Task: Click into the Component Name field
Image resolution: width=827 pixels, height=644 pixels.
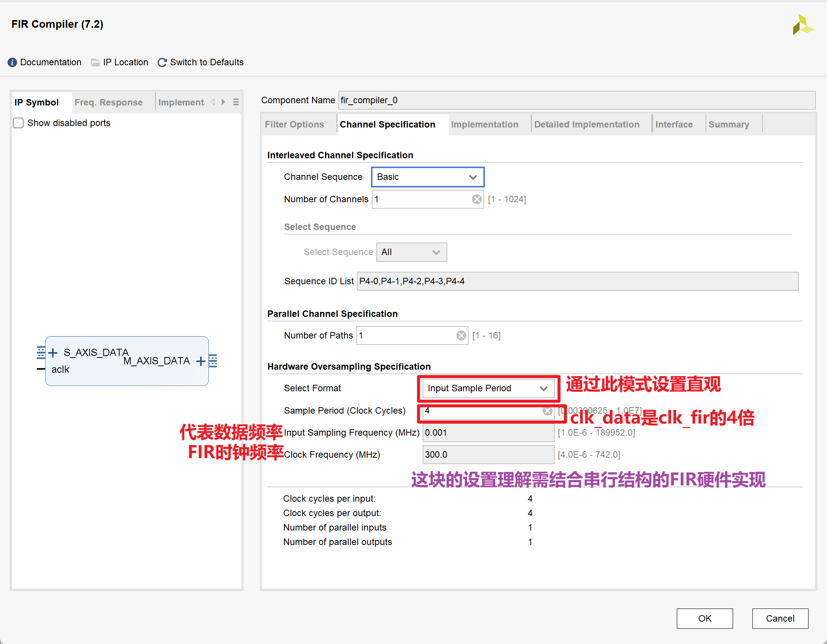Action: (x=576, y=100)
